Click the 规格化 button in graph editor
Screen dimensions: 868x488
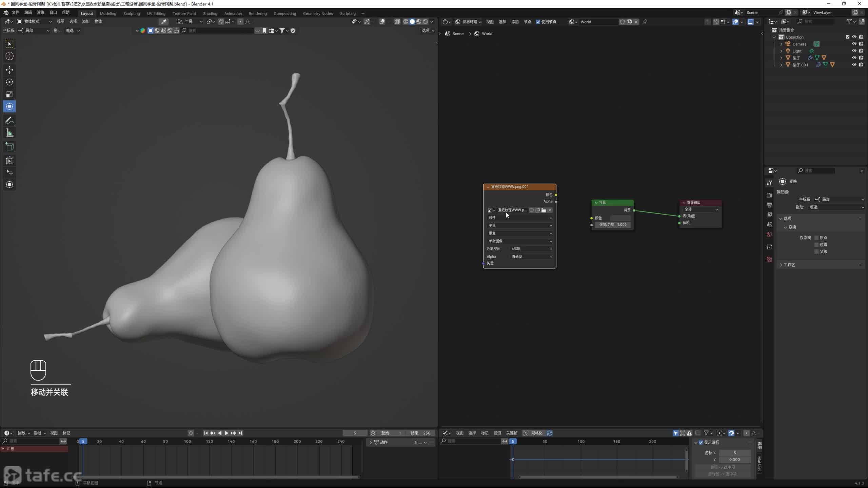pyautogui.click(x=533, y=433)
